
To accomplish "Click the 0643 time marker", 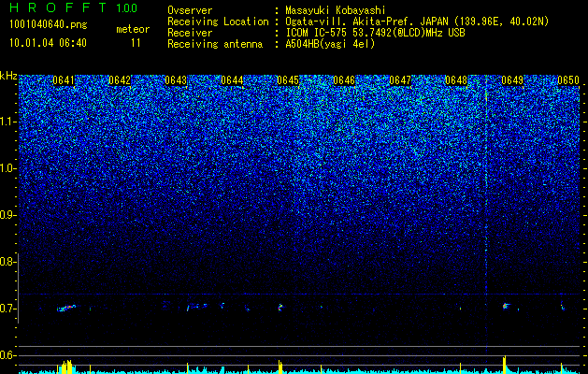I will pyautogui.click(x=176, y=80).
